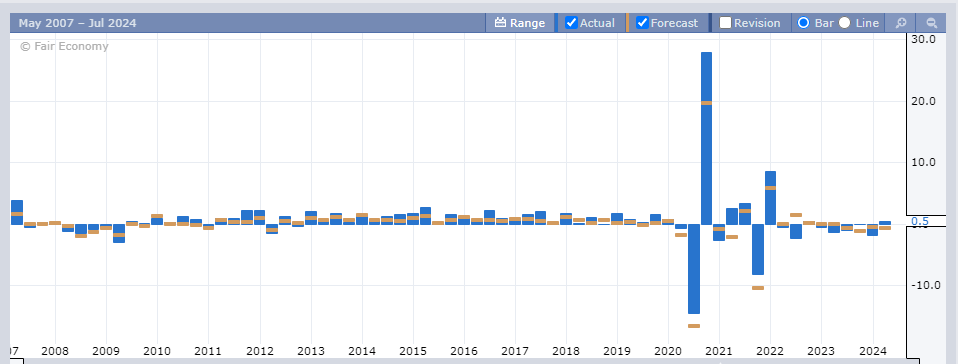
Task: Click the zoom out magnifier icon
Action: [x=932, y=23]
